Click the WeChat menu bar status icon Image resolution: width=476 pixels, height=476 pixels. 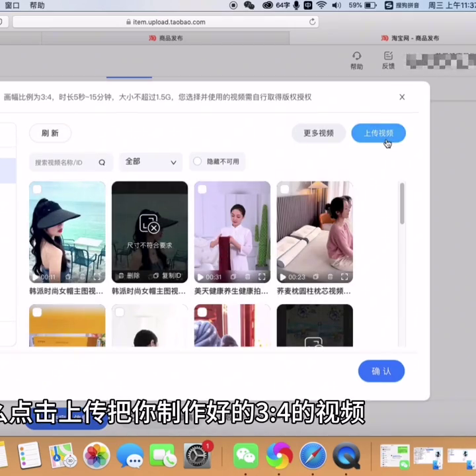click(x=249, y=5)
